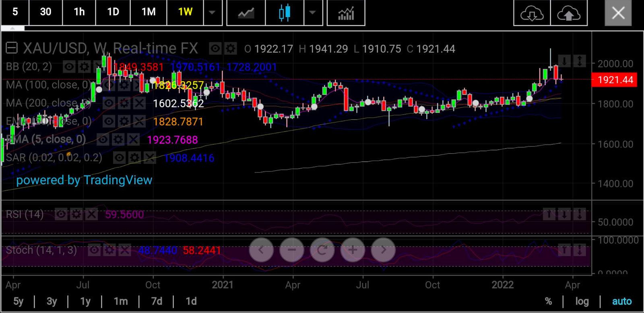
Task: Toggle auto scale button
Action: click(622, 301)
